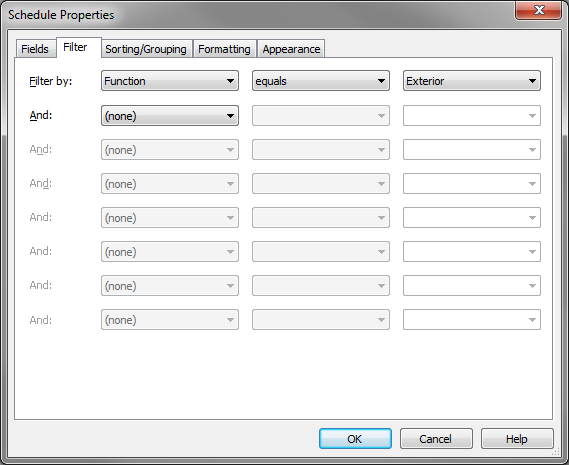Open the Exterior value dropdown

click(x=472, y=81)
